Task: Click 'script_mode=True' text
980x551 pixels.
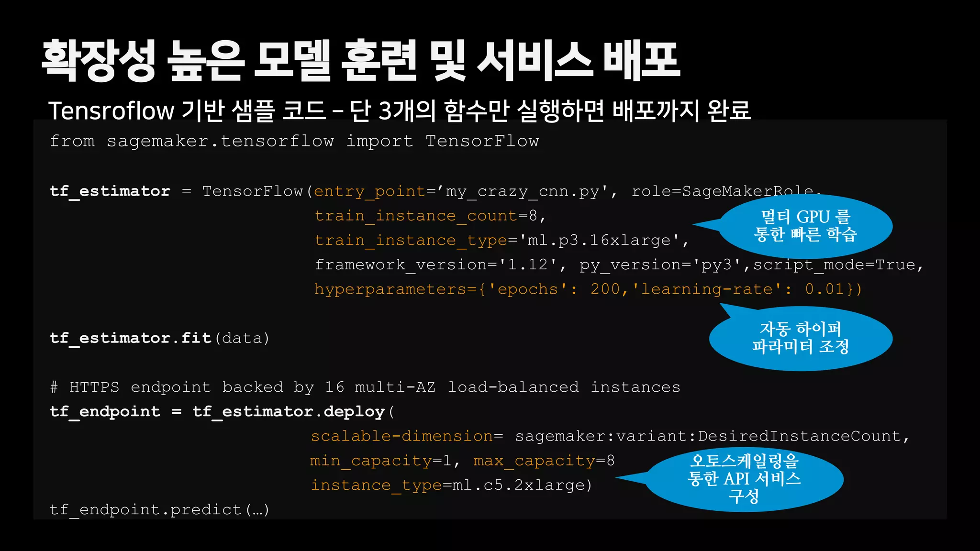Action: pos(834,264)
